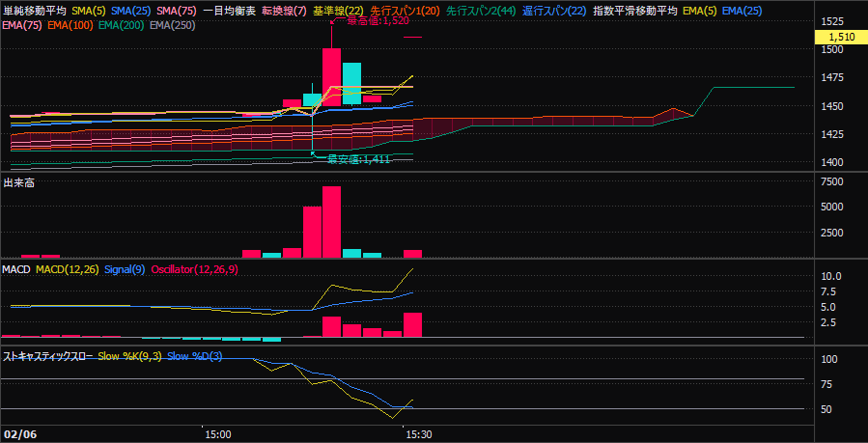Click the 基準線(22) legend label

click(x=336, y=10)
